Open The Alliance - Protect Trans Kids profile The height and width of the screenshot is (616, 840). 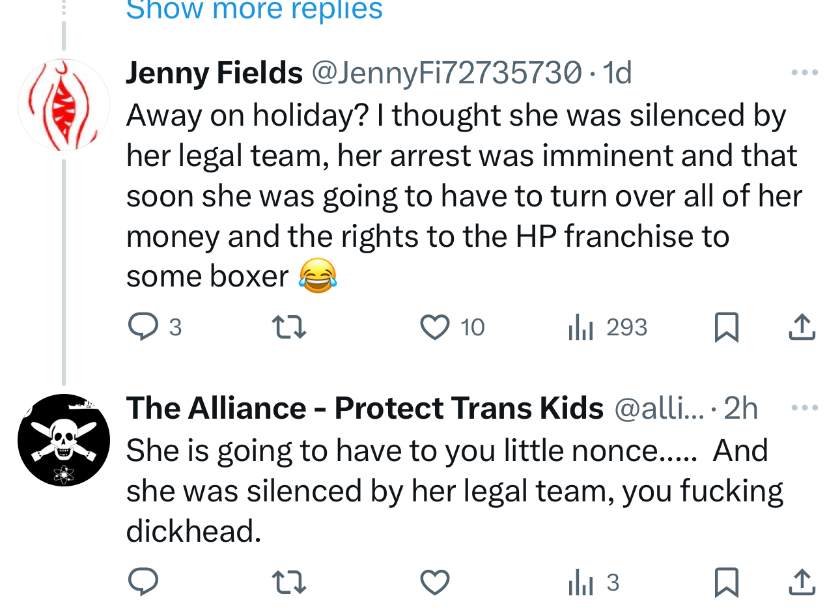(x=365, y=408)
